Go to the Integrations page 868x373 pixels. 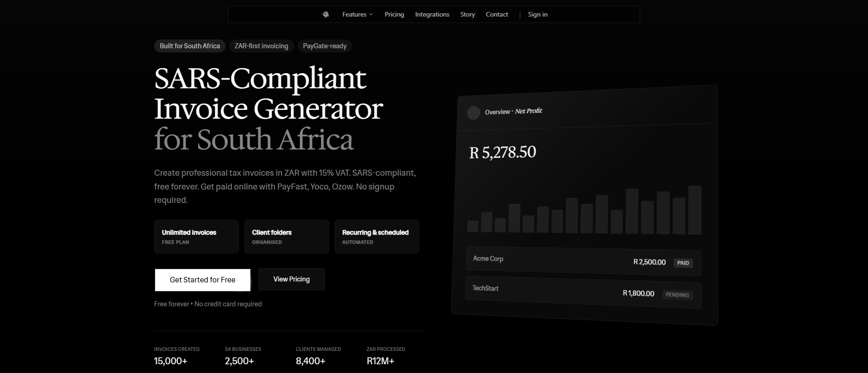coord(432,14)
